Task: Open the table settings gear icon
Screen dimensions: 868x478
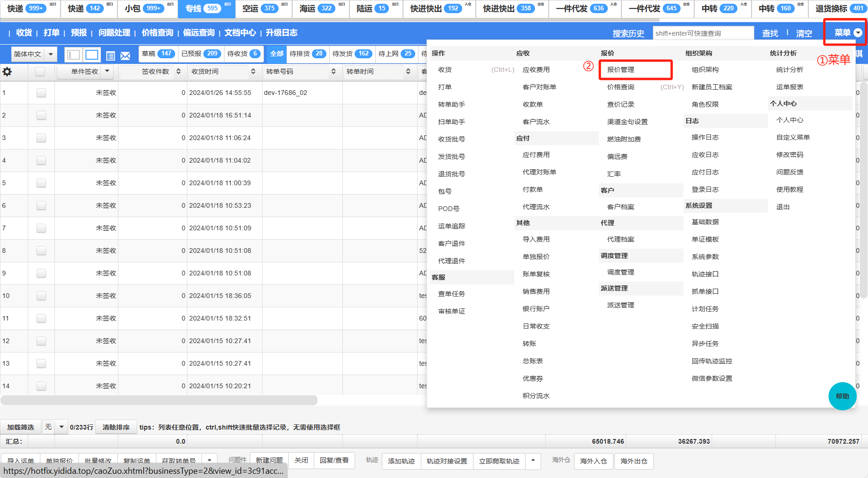Action: (7, 72)
